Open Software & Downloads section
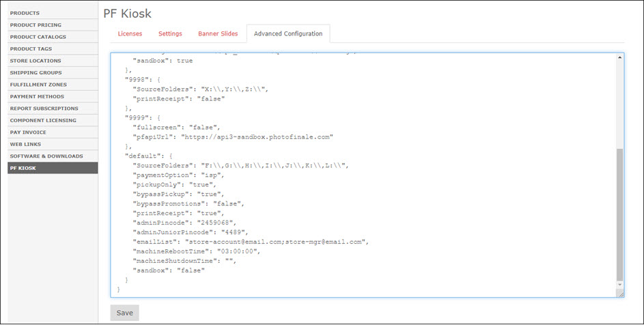This screenshot has width=644, height=325. pos(53,156)
